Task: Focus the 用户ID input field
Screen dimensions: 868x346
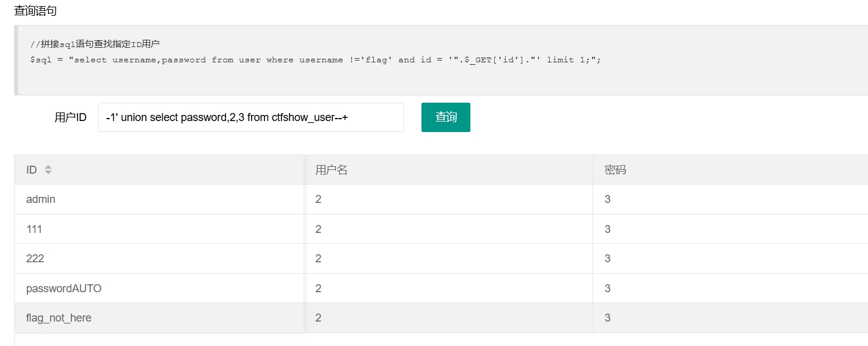Action: (251, 117)
